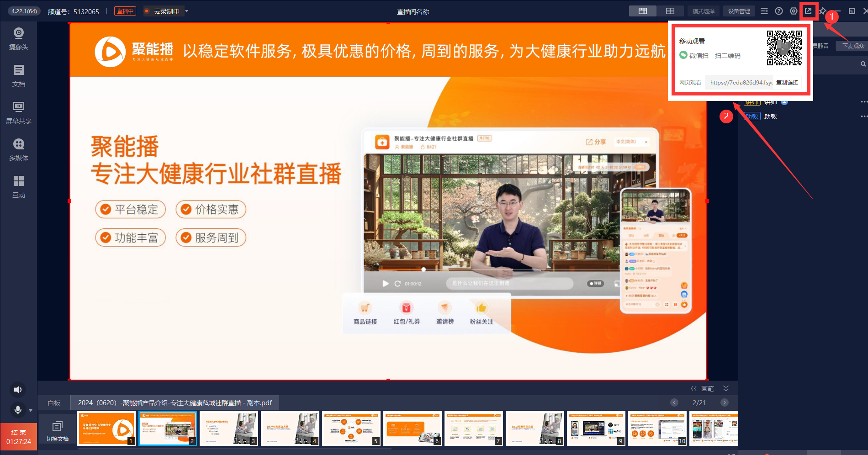This screenshot has height=455, width=868.
Task: Open slide thumbnail number 7
Action: [474, 428]
